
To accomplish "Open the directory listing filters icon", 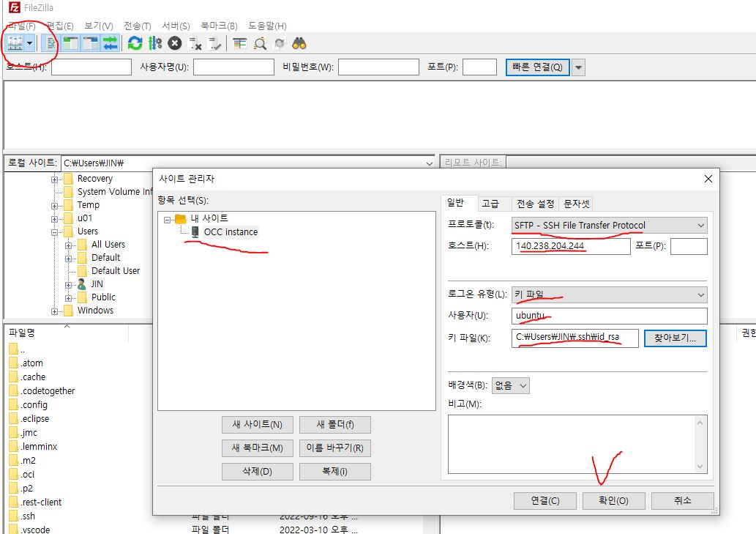I will (239, 43).
